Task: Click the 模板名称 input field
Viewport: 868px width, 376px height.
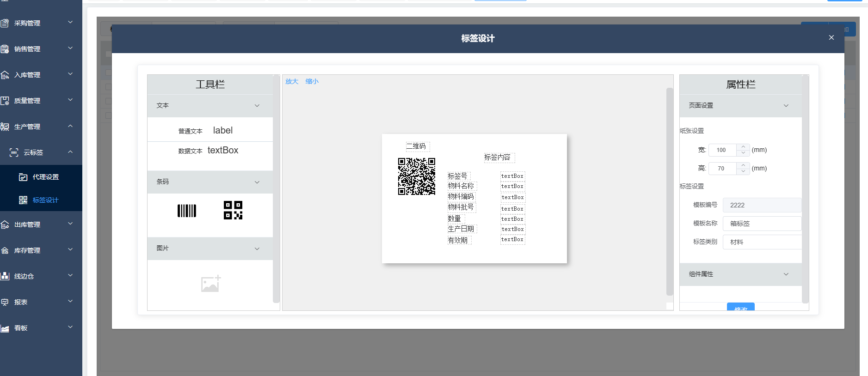Action: coord(762,224)
